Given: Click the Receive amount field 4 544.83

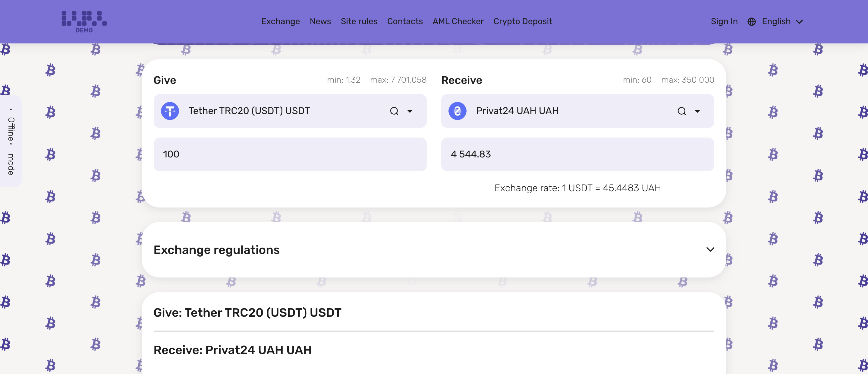Looking at the screenshot, I should (577, 154).
